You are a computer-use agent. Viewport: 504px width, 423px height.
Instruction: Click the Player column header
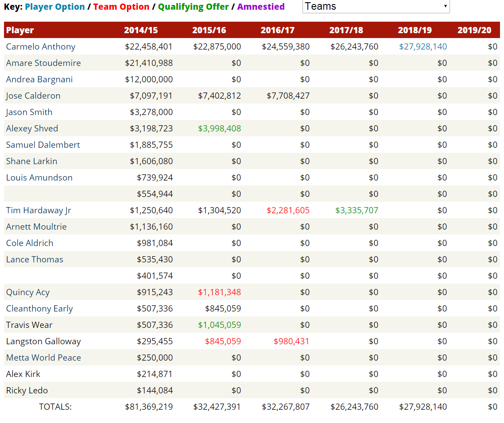point(20,31)
